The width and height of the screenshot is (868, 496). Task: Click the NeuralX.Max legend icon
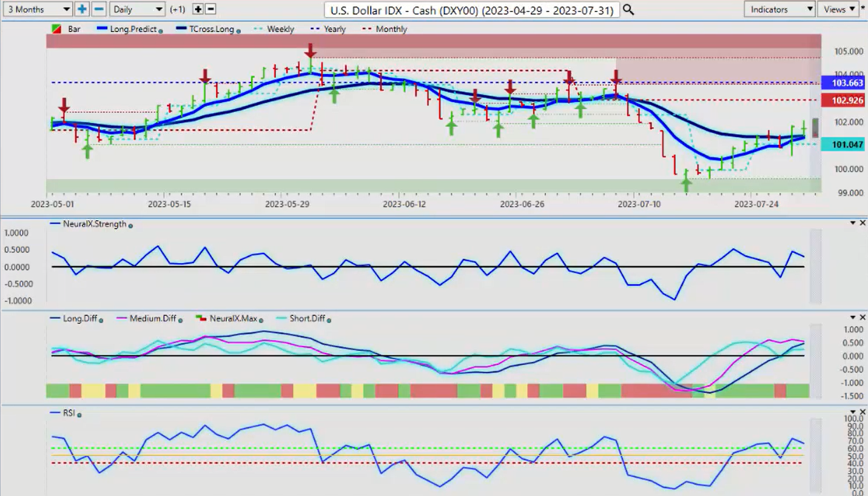[x=200, y=318]
